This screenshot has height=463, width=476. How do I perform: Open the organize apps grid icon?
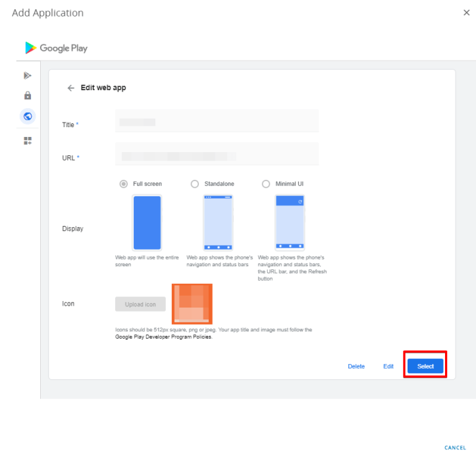click(x=28, y=140)
